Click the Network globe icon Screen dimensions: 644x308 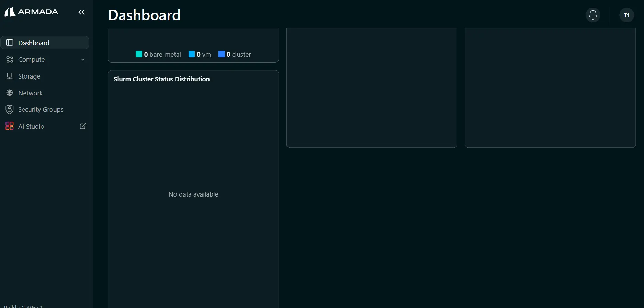pyautogui.click(x=10, y=93)
